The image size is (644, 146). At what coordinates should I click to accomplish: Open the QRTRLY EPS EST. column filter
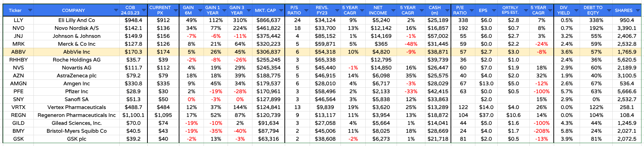click(x=525, y=10)
